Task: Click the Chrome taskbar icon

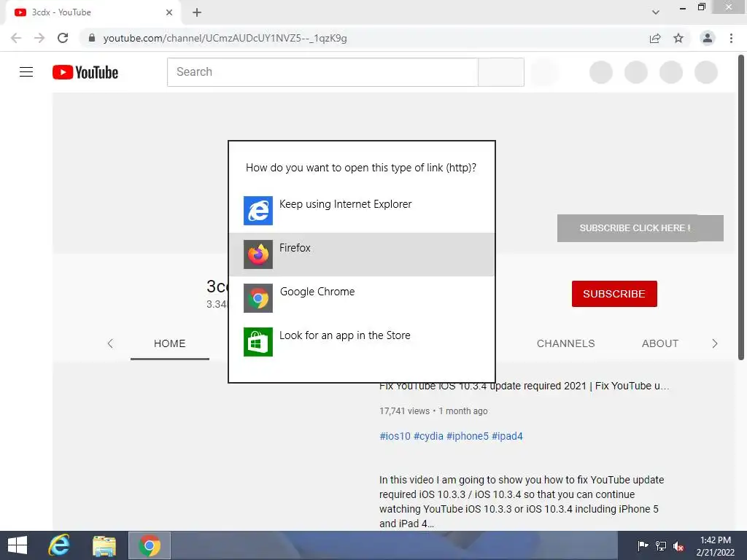Action: (x=150, y=545)
